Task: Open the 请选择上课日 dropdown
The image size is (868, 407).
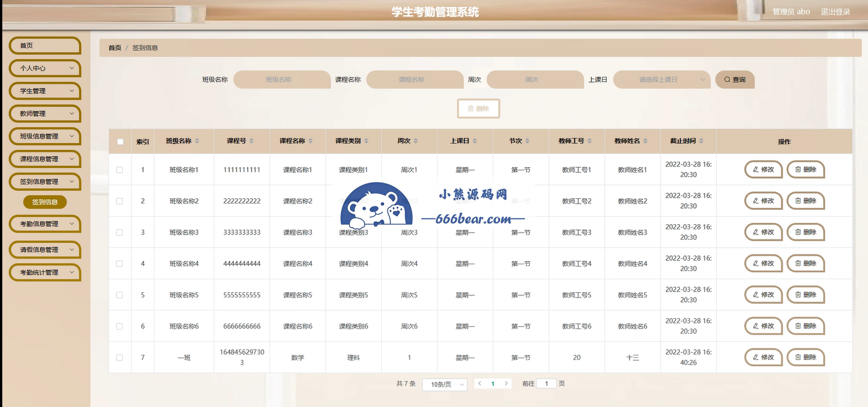Action: (x=662, y=80)
